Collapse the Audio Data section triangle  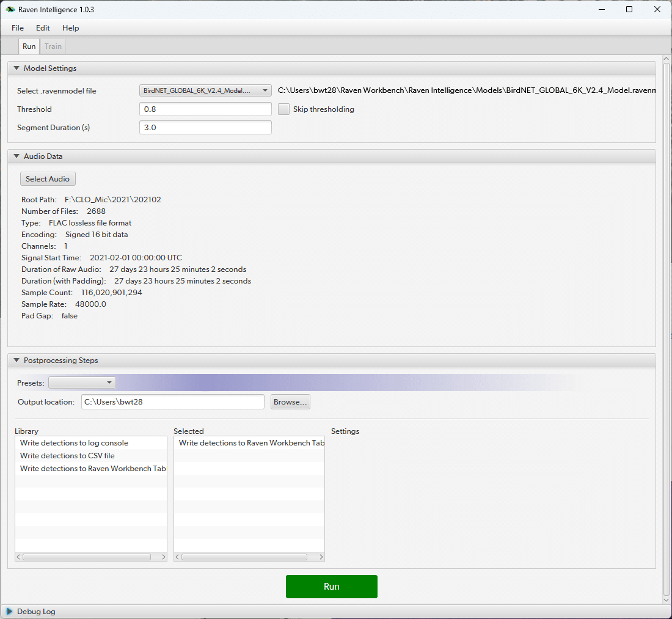[x=16, y=156]
